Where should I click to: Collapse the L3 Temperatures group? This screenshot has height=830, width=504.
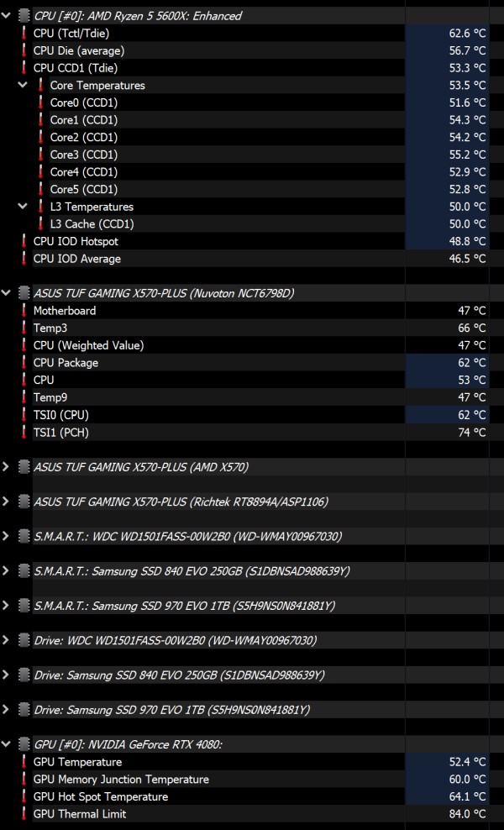[x=22, y=207]
